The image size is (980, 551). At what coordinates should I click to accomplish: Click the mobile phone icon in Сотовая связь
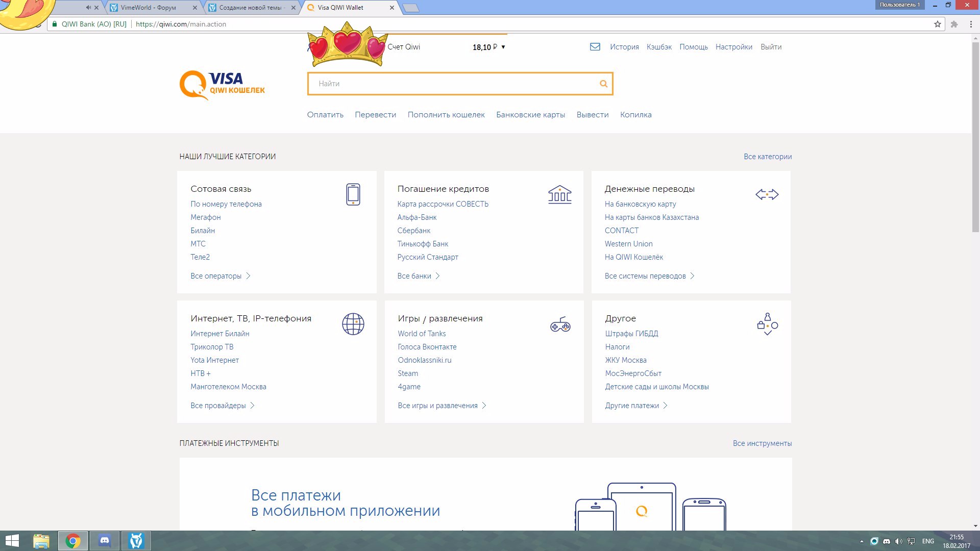click(x=353, y=194)
